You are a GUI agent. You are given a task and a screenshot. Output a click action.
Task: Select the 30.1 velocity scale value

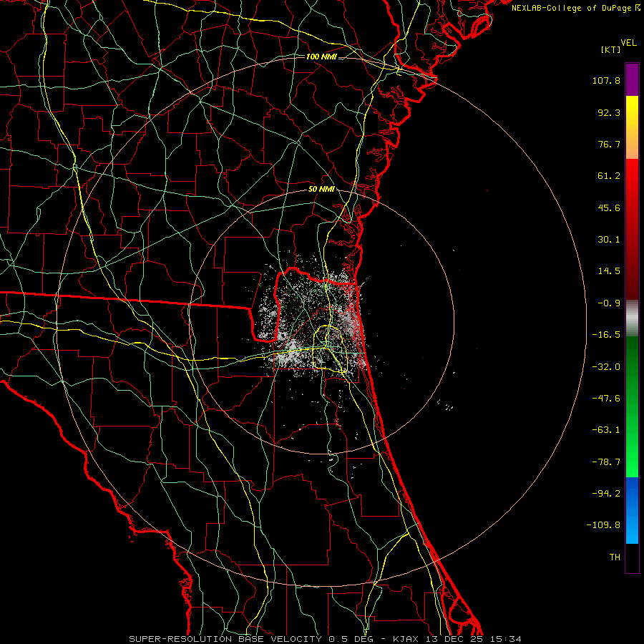[609, 240]
